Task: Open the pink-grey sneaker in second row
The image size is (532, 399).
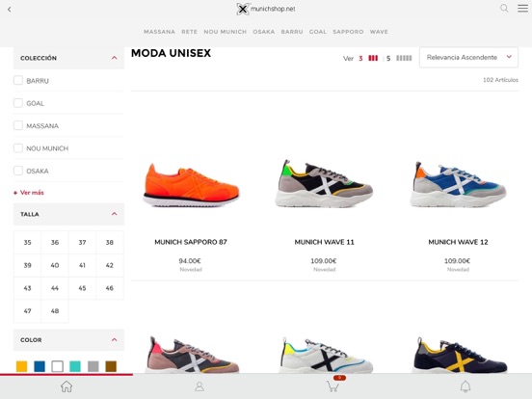Action: (x=193, y=355)
